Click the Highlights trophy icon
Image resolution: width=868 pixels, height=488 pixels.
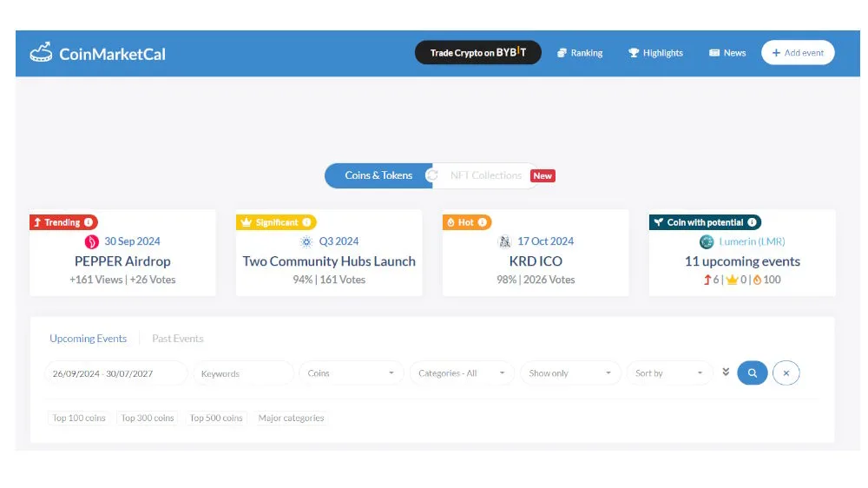(634, 53)
